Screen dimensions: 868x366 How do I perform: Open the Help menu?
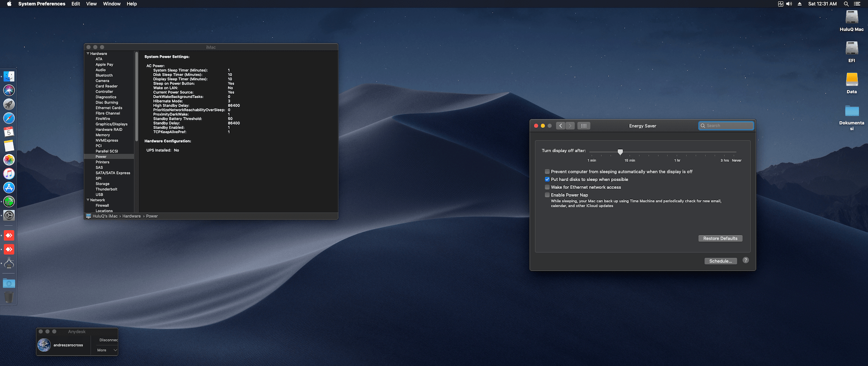132,4
